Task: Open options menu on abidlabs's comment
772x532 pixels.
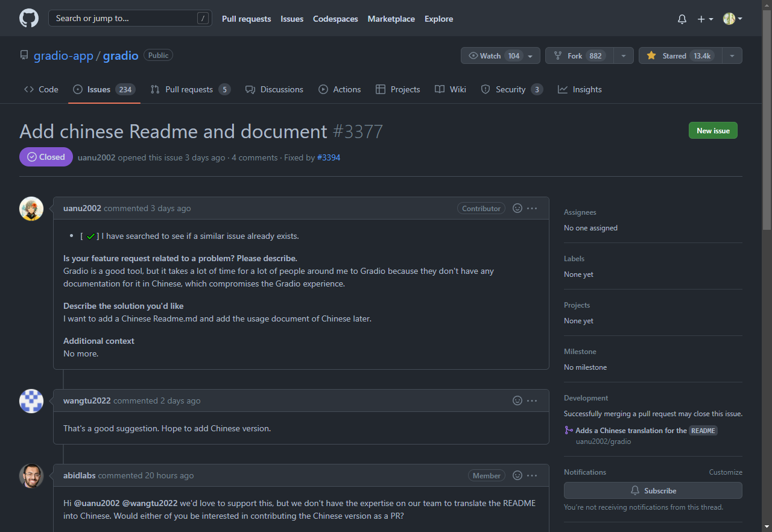Action: click(532, 475)
